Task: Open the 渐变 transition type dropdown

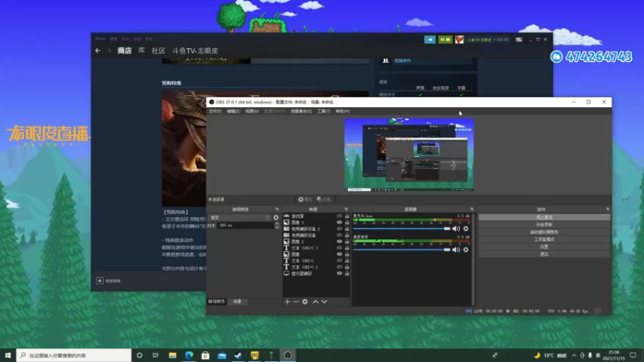Action: pos(239,217)
